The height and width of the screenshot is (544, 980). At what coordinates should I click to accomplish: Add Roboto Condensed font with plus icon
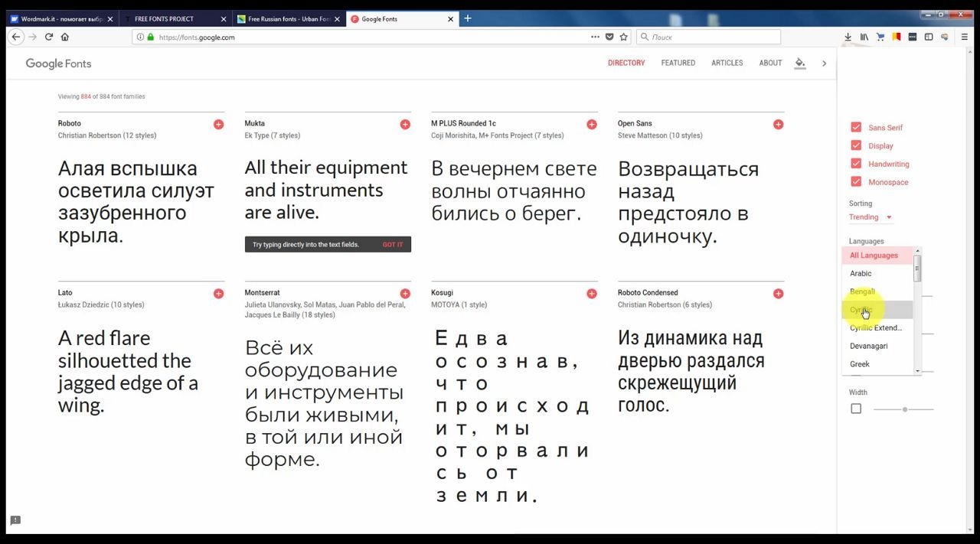779,293
